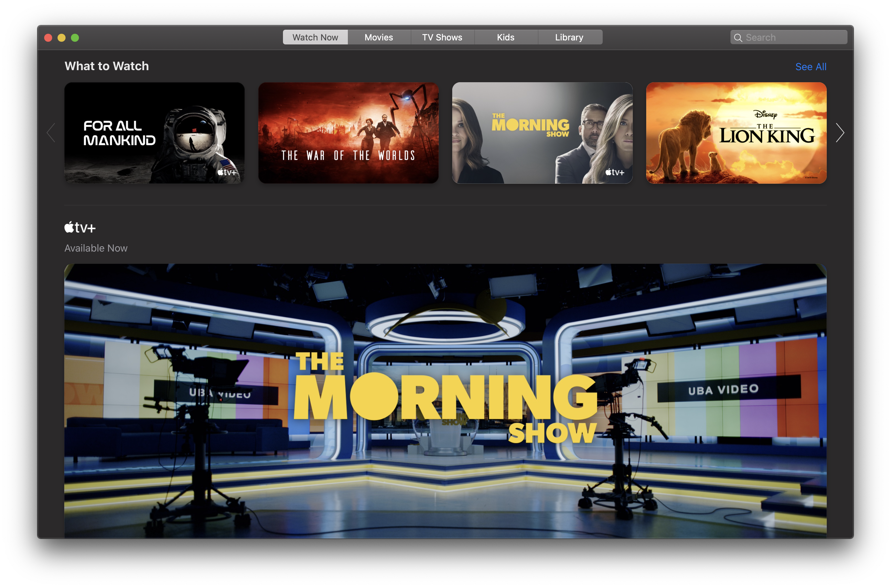This screenshot has height=588, width=891.
Task: Click Apple TV+ badge on For All Mankind
Action: point(227,172)
